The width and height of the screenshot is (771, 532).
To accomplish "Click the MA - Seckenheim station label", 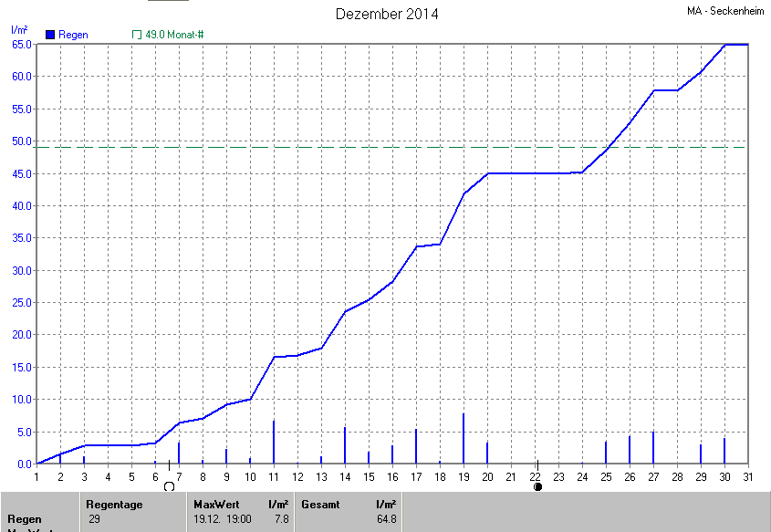I will 726,12.
